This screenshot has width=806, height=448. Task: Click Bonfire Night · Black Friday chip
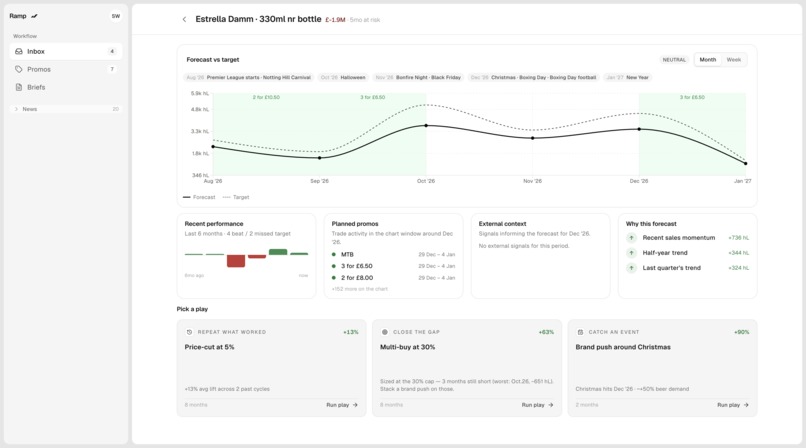[x=418, y=78]
